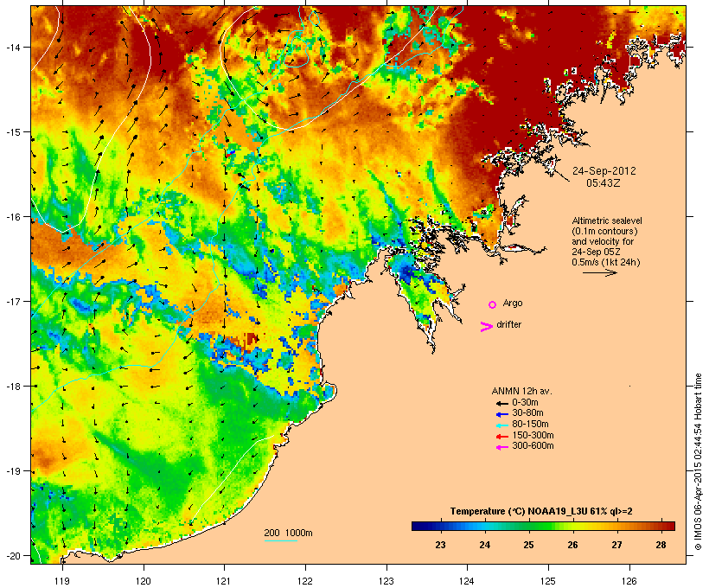Click the 126 longitude axis label
Viewport: 709px width, 588px height.
click(629, 581)
